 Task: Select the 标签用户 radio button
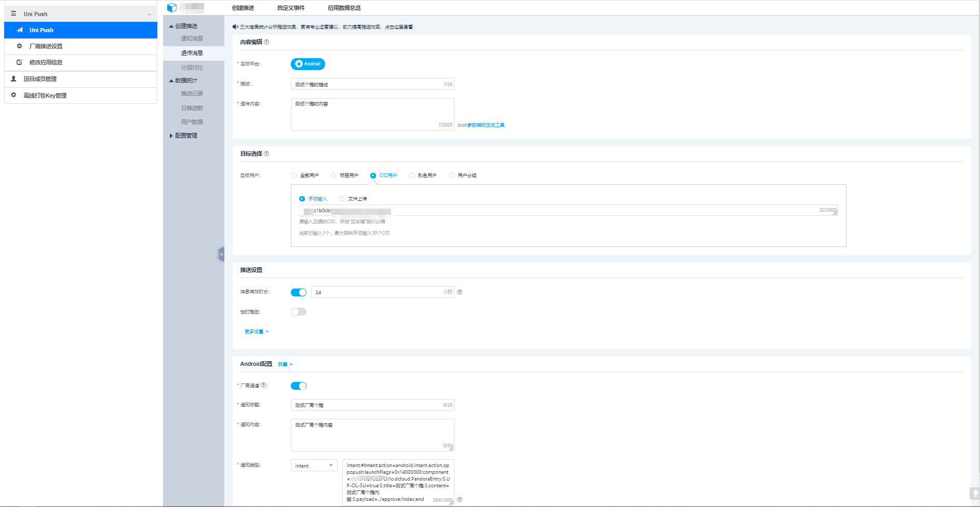coord(333,175)
